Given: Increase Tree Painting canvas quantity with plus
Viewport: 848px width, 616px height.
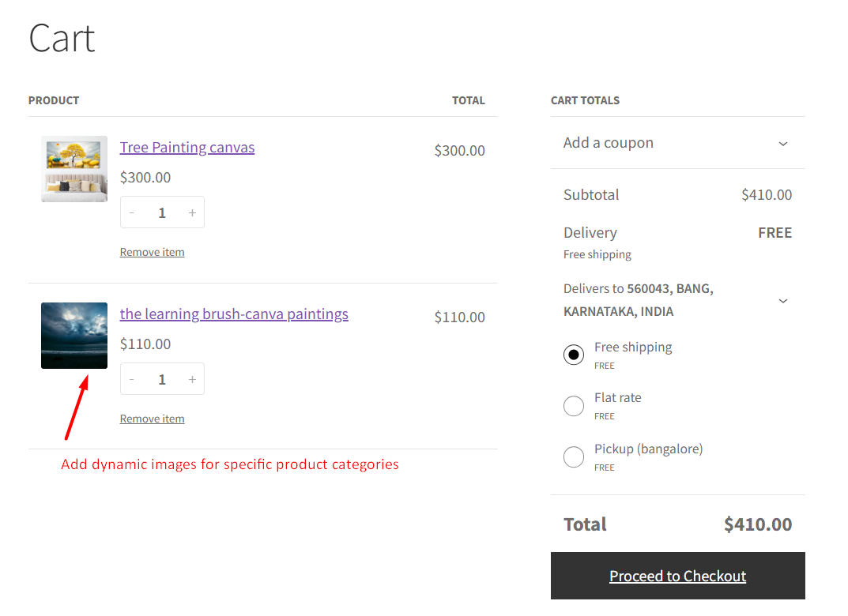Looking at the screenshot, I should [x=192, y=212].
